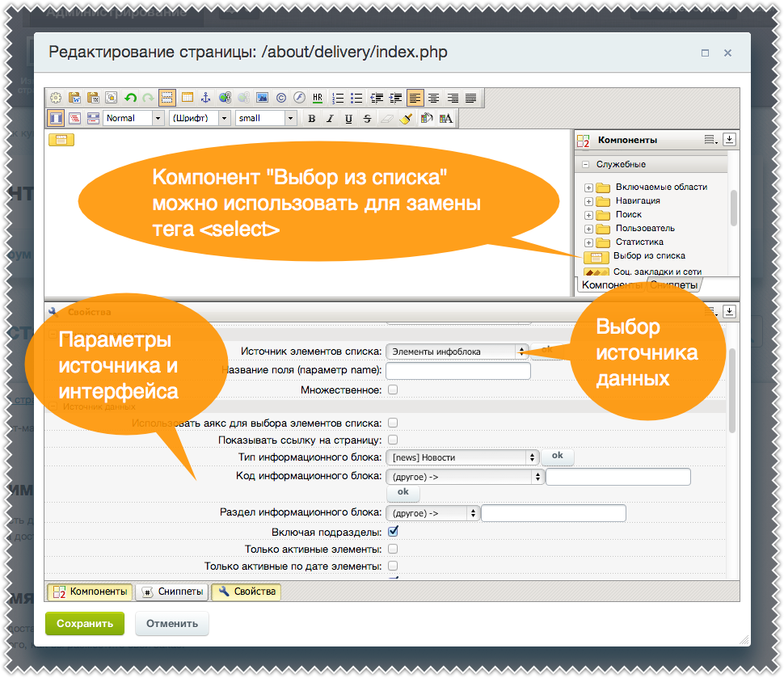Toggle the "Множественное" checkbox
This screenshot has width=784, height=678.
click(x=393, y=390)
